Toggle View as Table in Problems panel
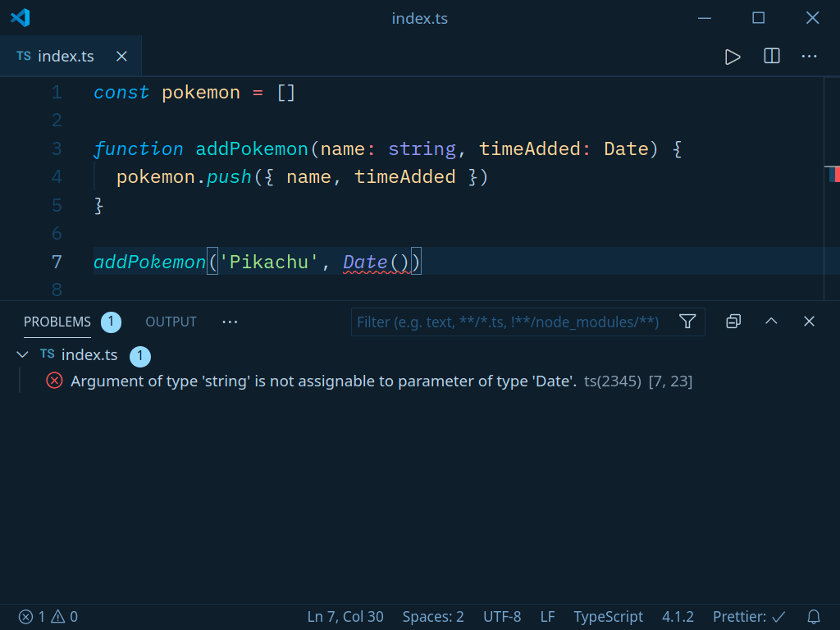Image resolution: width=840 pixels, height=630 pixels. (733, 322)
